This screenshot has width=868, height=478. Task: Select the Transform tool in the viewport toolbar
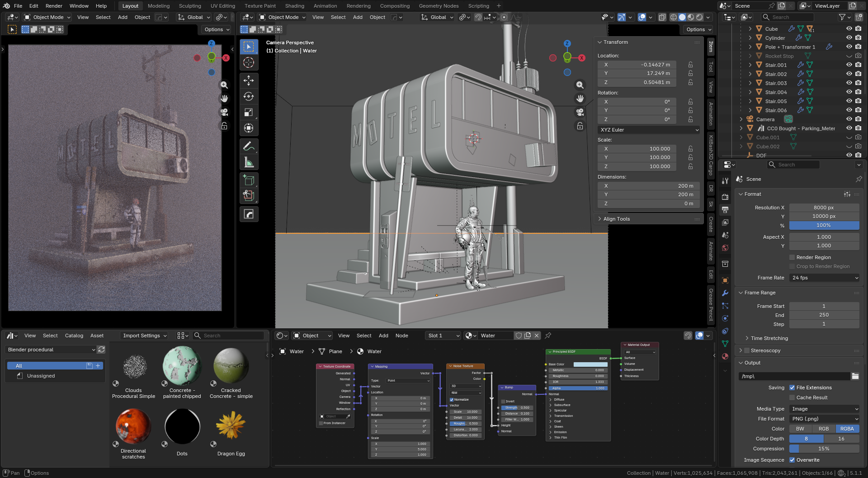click(x=249, y=128)
